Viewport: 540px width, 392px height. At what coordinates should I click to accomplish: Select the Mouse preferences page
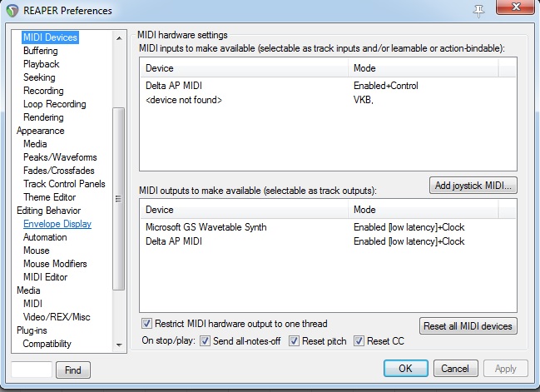coord(37,251)
